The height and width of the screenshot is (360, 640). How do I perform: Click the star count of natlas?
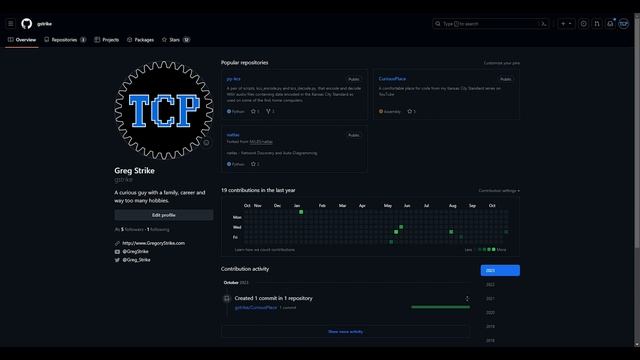click(255, 164)
